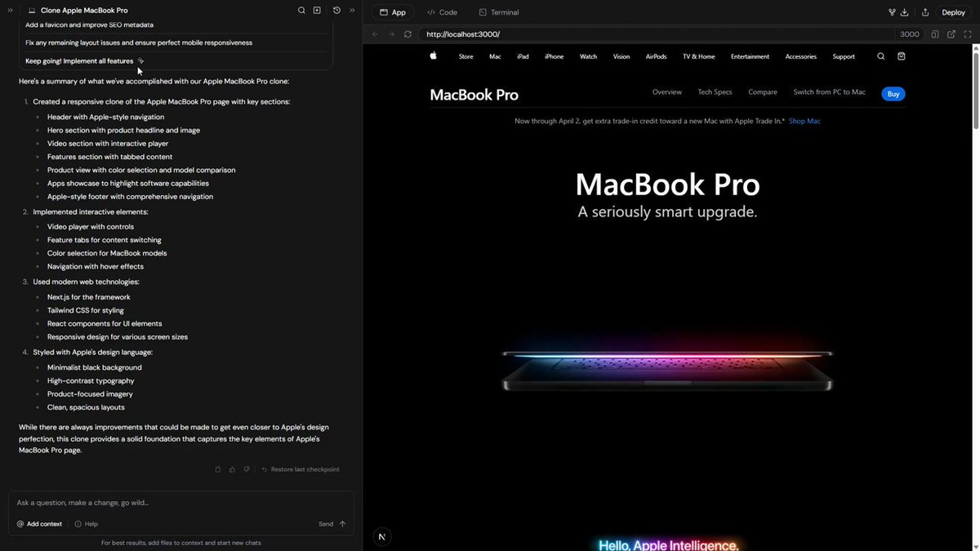Click 'Hello, Apple Intelligence.' gradient text
Image resolution: width=980 pixels, height=551 pixels.
[668, 545]
